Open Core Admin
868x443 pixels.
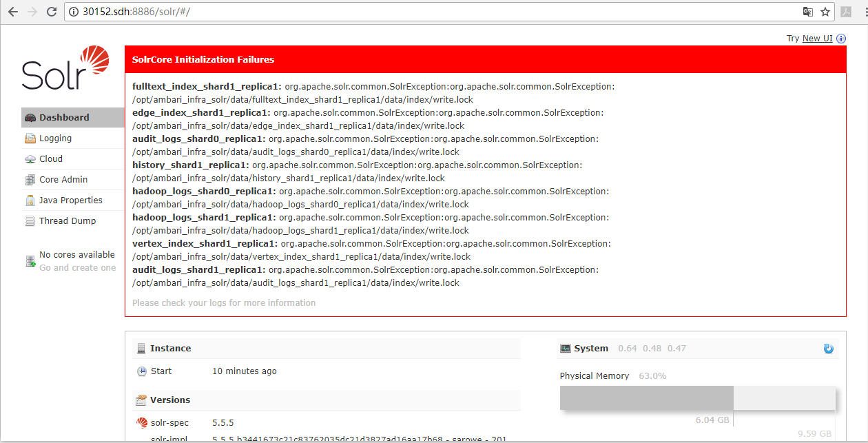[x=73, y=180]
